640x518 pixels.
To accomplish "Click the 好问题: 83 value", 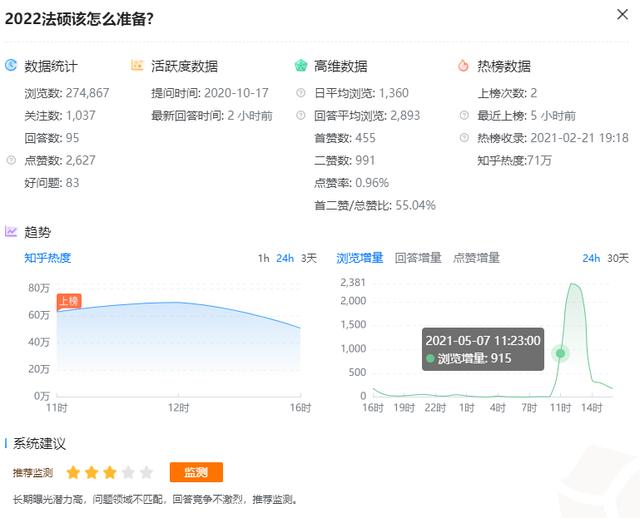I will click(x=51, y=183).
